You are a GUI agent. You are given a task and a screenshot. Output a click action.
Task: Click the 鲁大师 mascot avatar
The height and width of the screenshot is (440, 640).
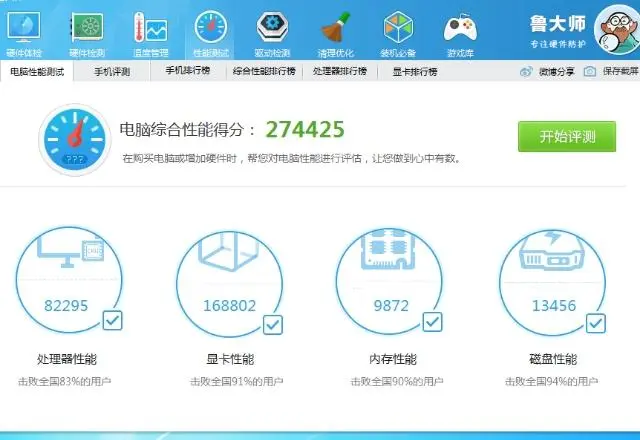point(618,29)
